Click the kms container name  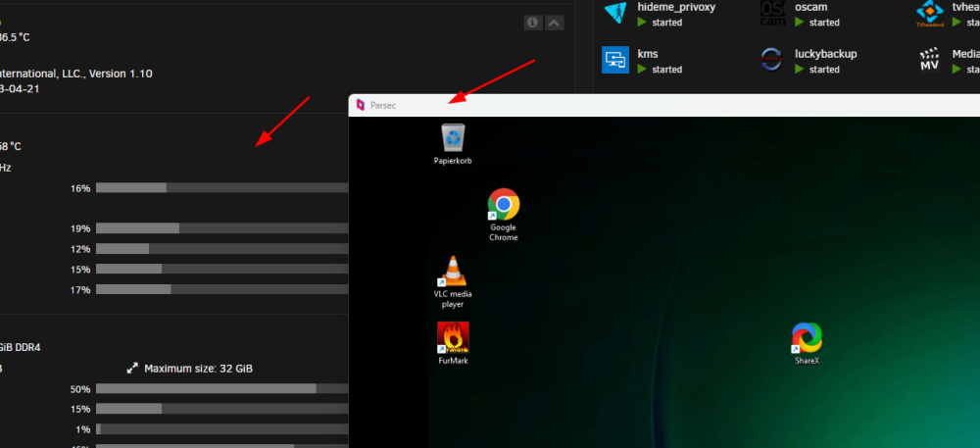coord(648,54)
